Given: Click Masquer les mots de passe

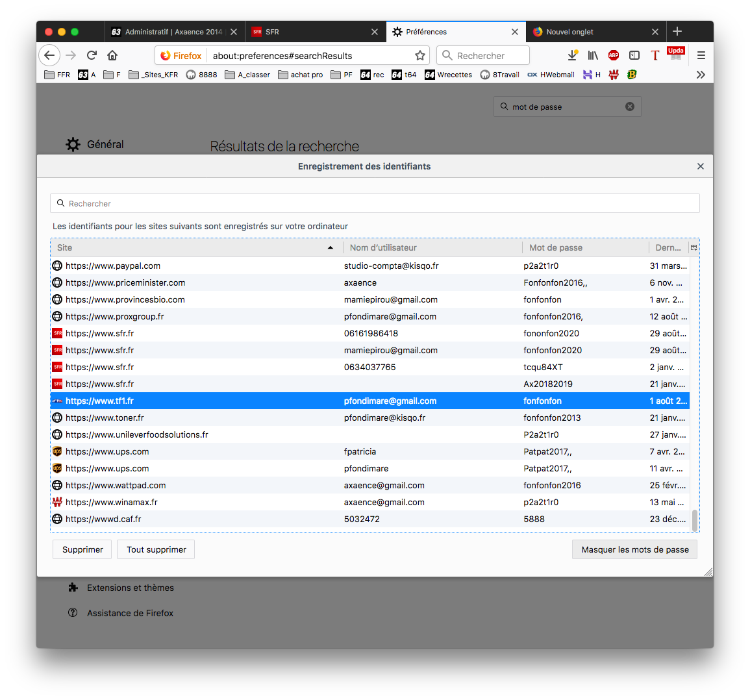Looking at the screenshot, I should click(x=634, y=549).
